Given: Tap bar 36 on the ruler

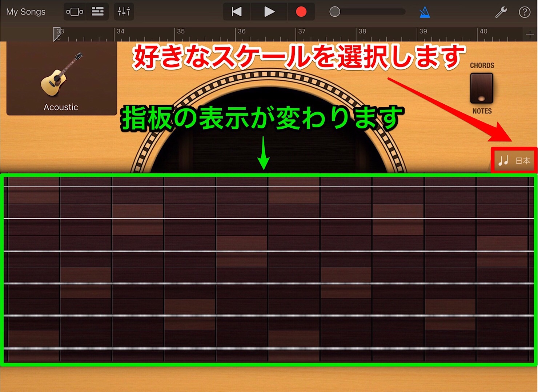Looking at the screenshot, I should click(242, 31).
